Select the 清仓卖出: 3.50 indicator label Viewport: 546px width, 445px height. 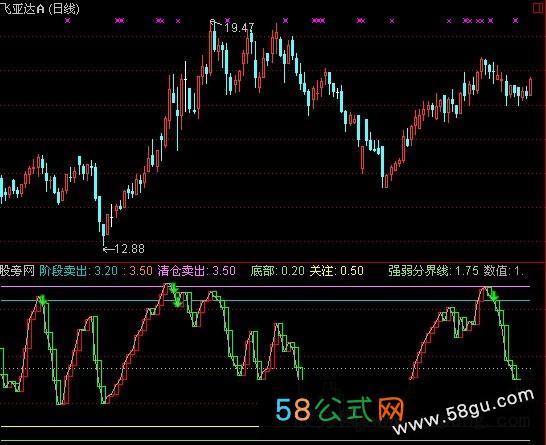(x=197, y=271)
